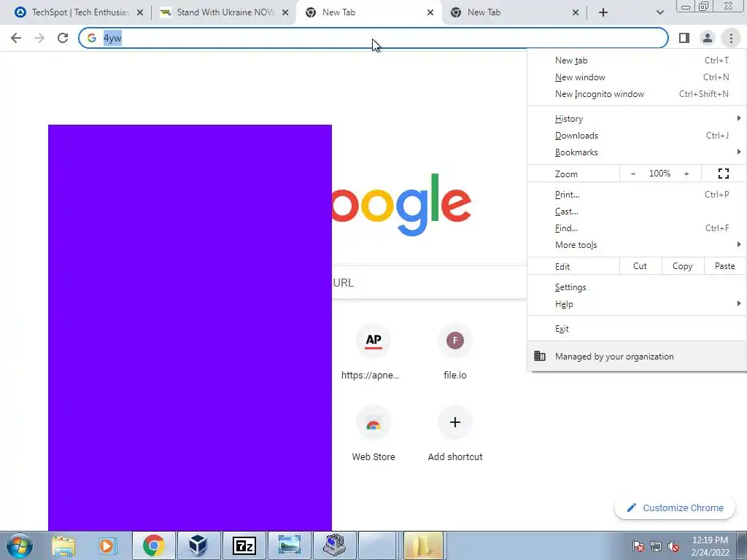Open the computer settings taskbar icon
This screenshot has height=560, width=747.
pyautogui.click(x=334, y=545)
